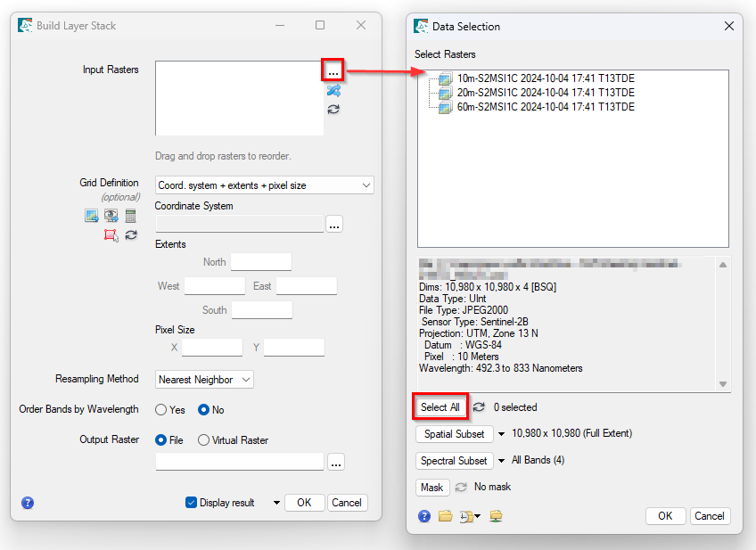Click the blue help icon in Build Layer Stack
Screen dimensions: 756x550
28,503
